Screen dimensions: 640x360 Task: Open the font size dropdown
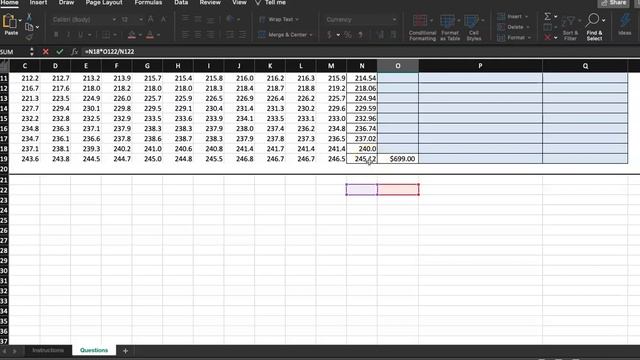(140, 19)
